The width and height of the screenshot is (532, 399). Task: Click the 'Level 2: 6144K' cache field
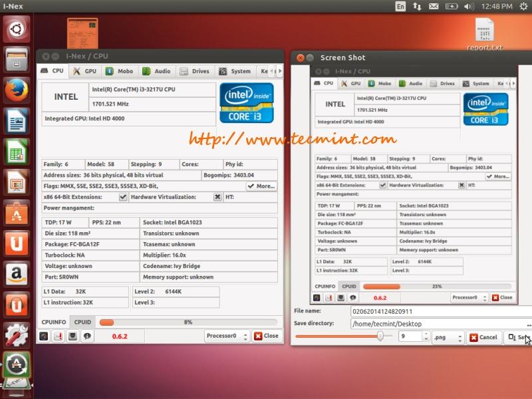pyautogui.click(x=176, y=291)
